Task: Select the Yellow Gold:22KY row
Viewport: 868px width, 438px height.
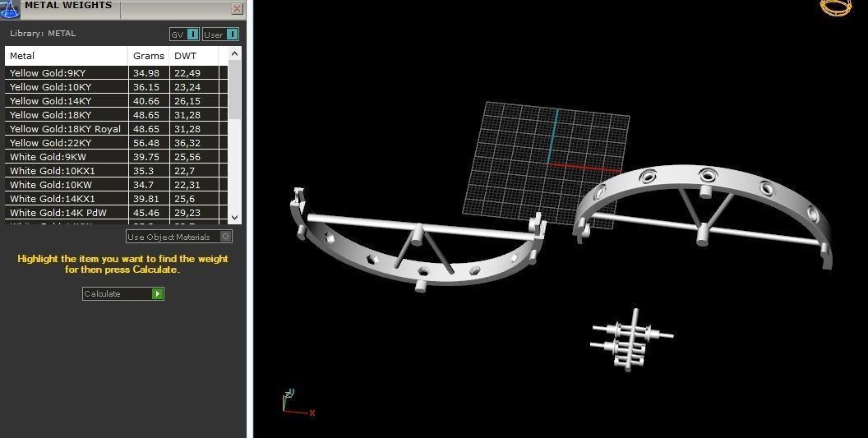Action: click(116, 143)
